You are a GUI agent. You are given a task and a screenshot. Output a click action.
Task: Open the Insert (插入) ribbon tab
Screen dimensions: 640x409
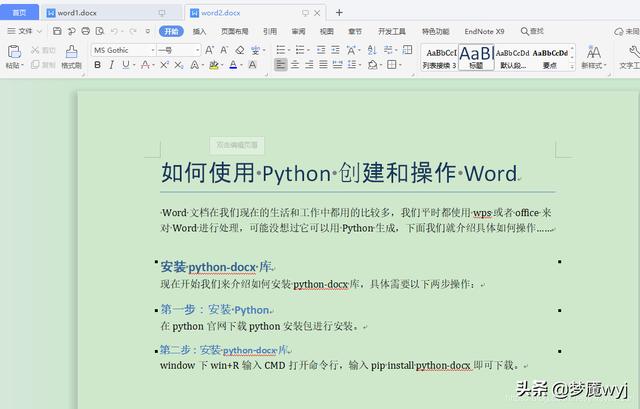click(199, 31)
